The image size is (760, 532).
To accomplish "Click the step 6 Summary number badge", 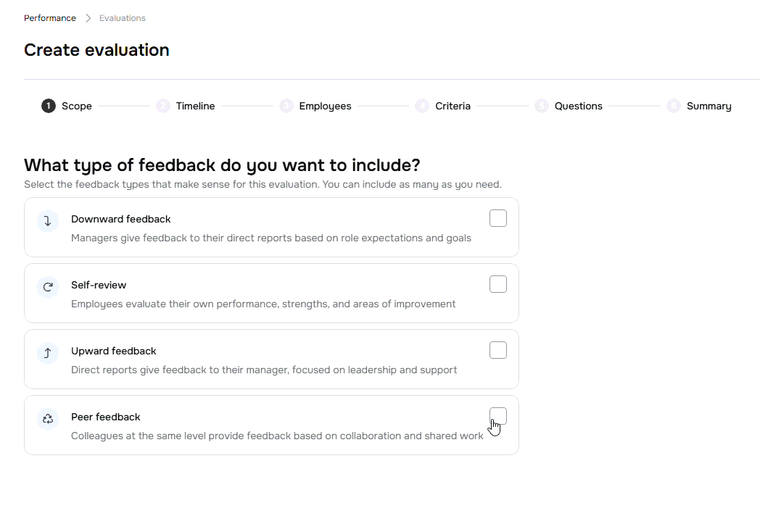I will pos(674,106).
